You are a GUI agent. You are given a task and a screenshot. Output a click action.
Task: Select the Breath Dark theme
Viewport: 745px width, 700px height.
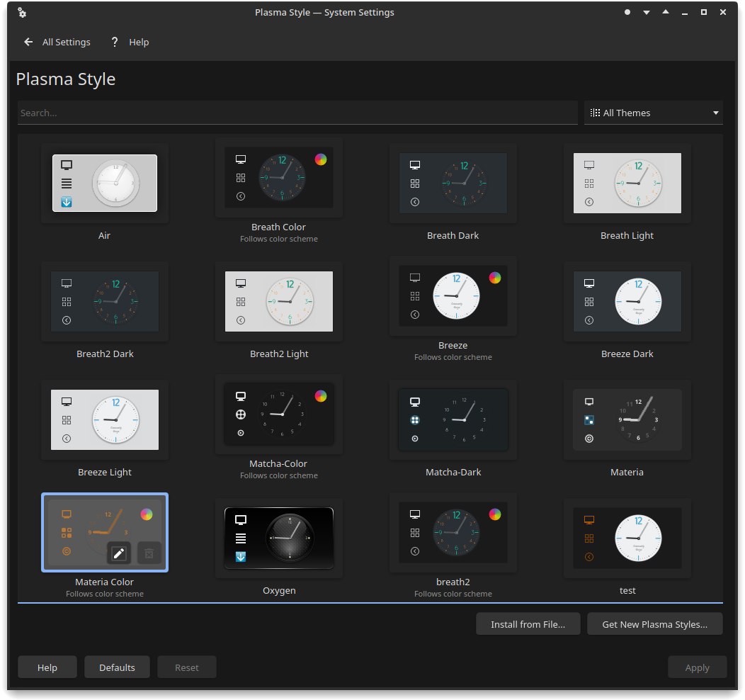click(x=453, y=183)
